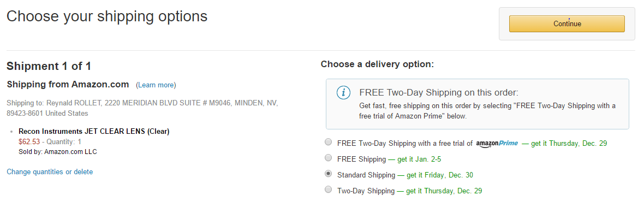Click the 'FREE Two-Day Shipping on this order' heading

pos(439,92)
